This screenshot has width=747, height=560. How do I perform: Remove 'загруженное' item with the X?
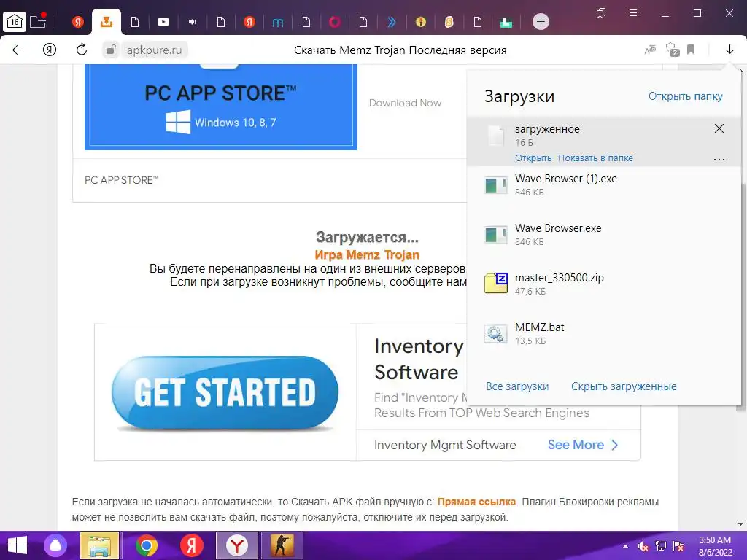[719, 128]
